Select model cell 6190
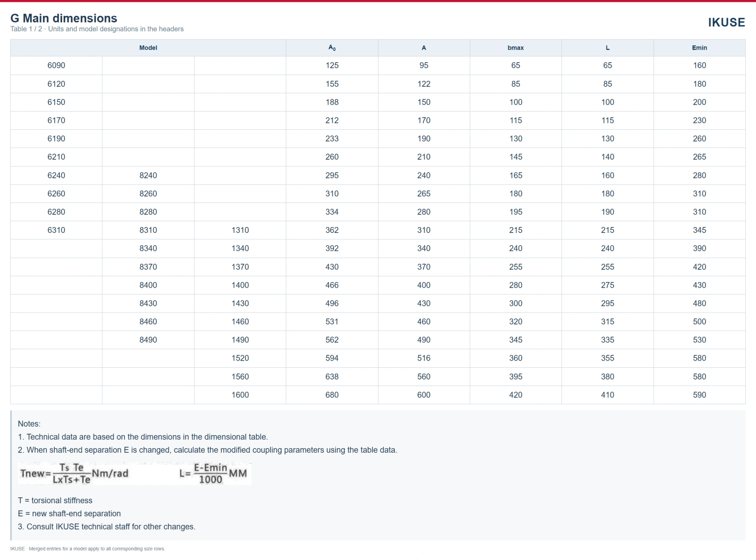 [56, 139]
